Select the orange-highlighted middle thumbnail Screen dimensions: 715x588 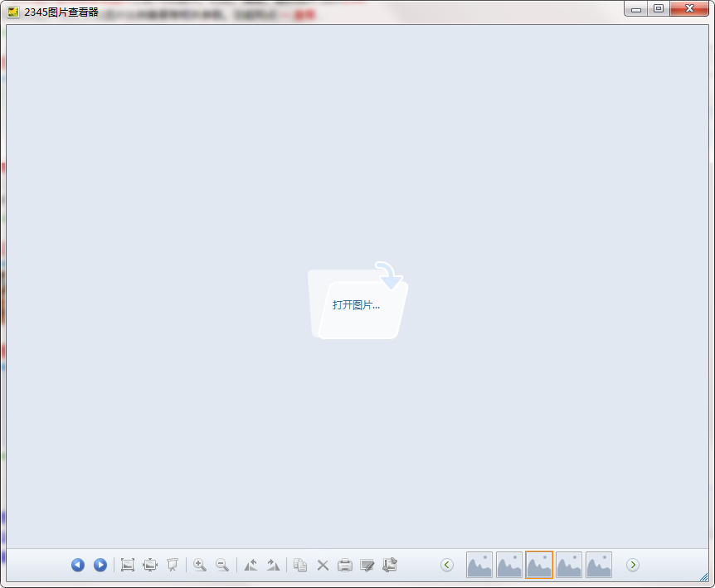tap(539, 565)
